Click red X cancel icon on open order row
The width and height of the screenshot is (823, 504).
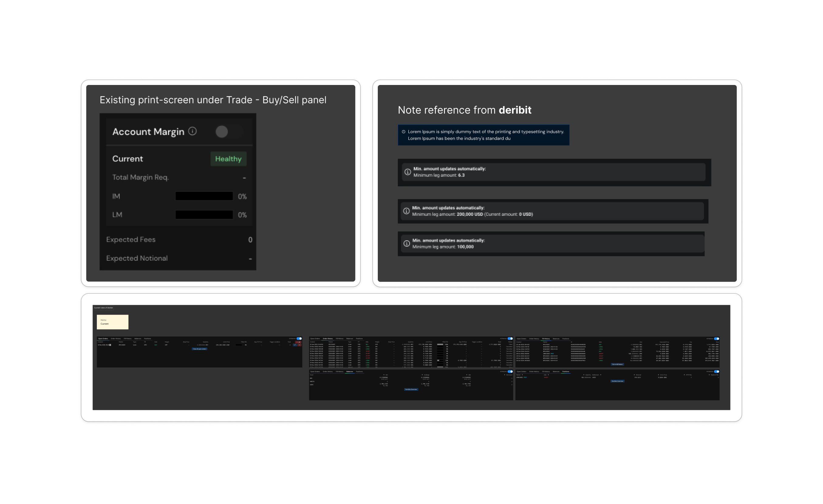[299, 345]
